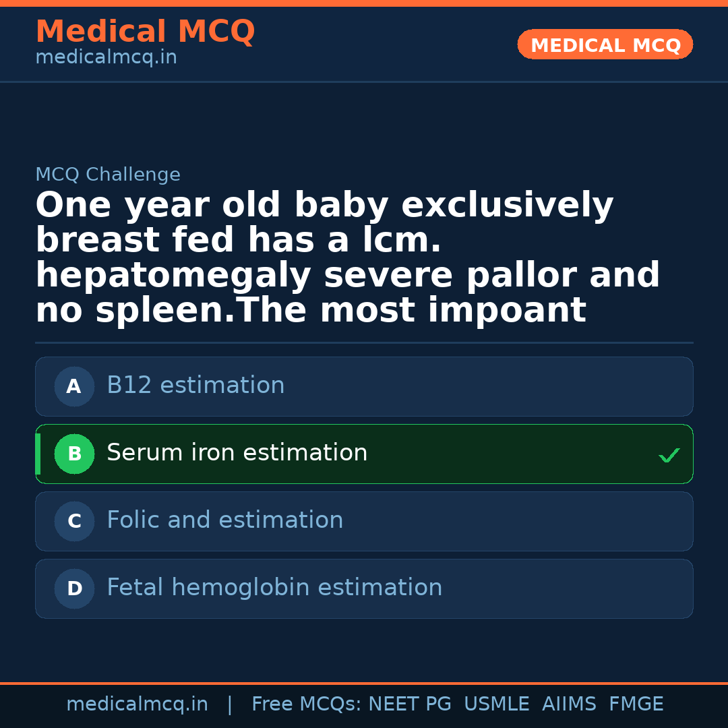
Task: Switch to the NEET PG section
Action: click(x=409, y=703)
